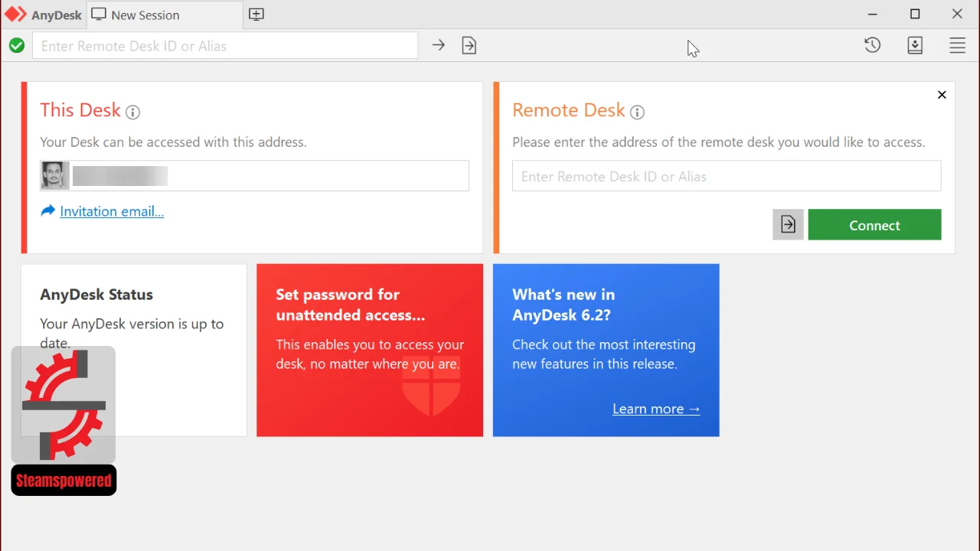Open the Invitation email link

coord(112,211)
